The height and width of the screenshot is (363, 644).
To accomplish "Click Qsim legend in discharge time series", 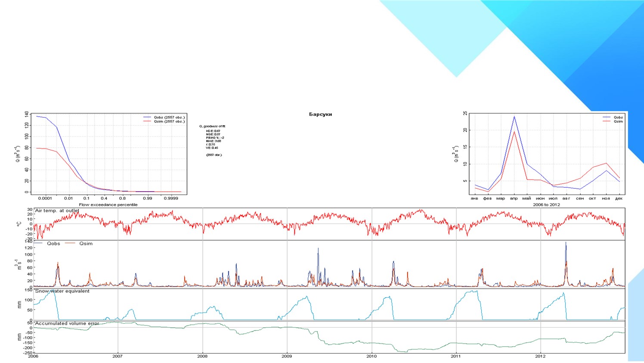I will click(86, 244).
